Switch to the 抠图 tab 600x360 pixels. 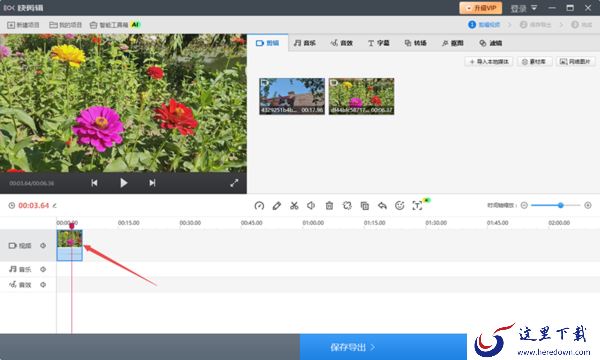pyautogui.click(x=452, y=43)
